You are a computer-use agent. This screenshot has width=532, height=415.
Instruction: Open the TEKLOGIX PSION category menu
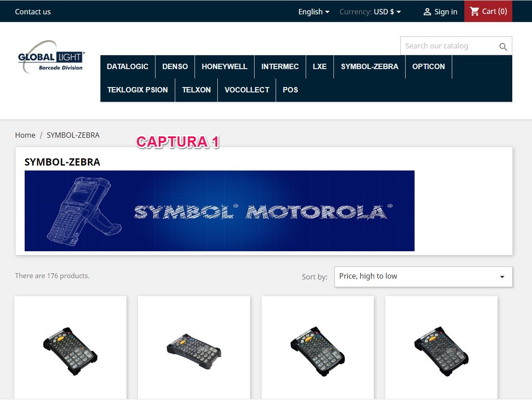(138, 90)
